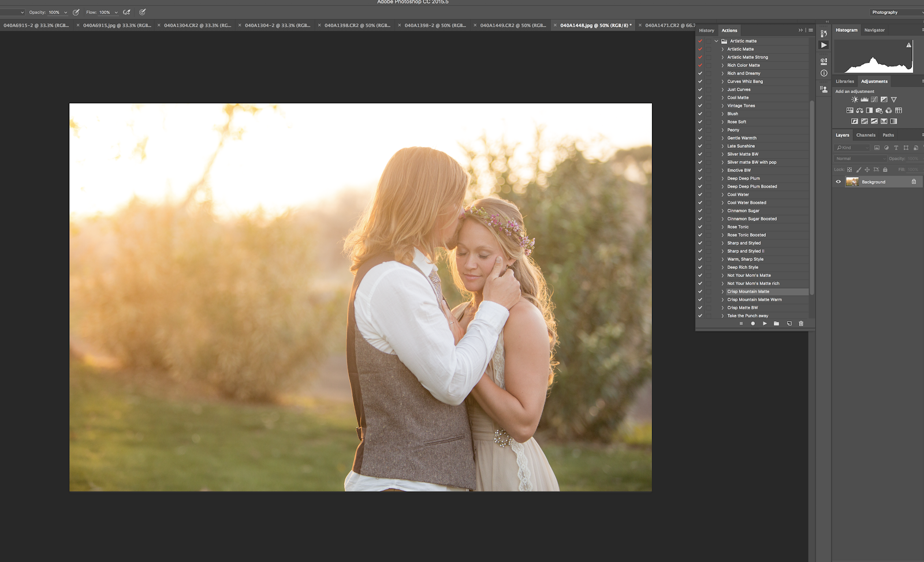The height and width of the screenshot is (562, 924).
Task: Switch to the Navigator tab
Action: 874,30
